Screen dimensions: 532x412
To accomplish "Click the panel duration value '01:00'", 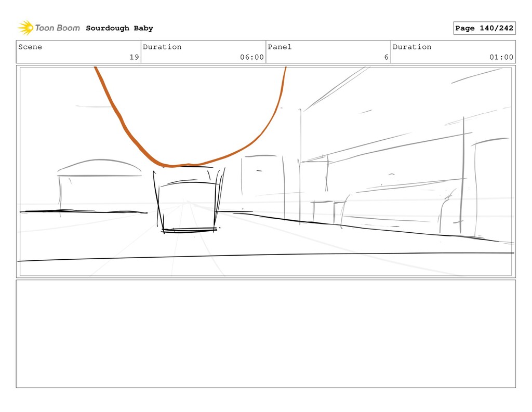I will point(501,57).
